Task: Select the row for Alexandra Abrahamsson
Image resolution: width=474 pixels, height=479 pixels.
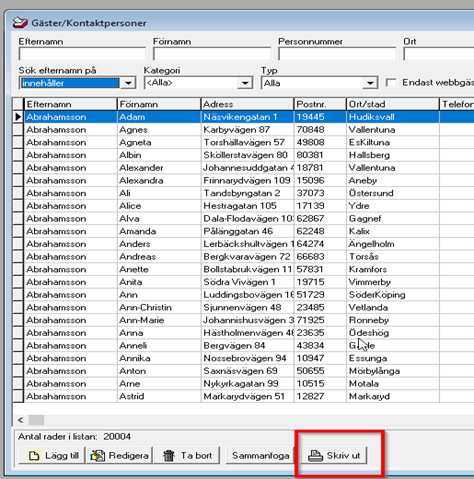Action: click(x=243, y=180)
